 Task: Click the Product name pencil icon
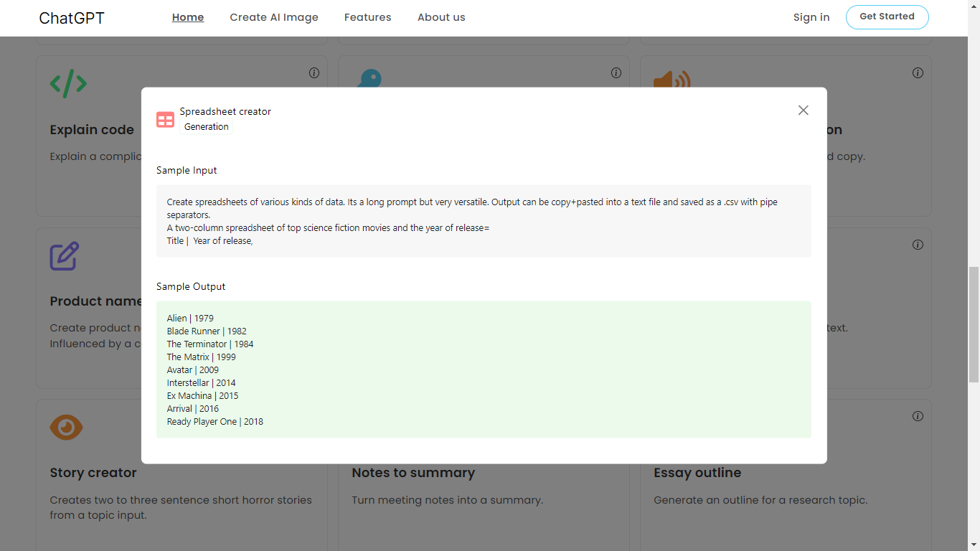tap(66, 256)
